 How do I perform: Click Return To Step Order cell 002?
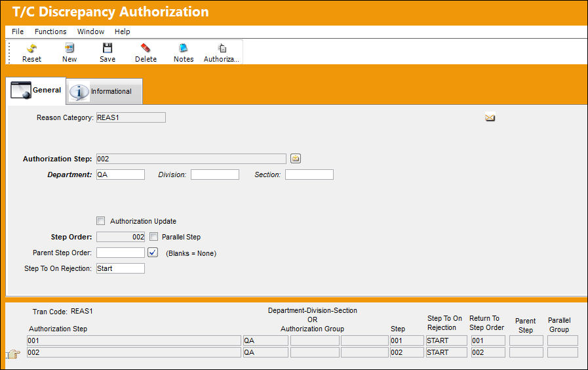click(x=488, y=352)
